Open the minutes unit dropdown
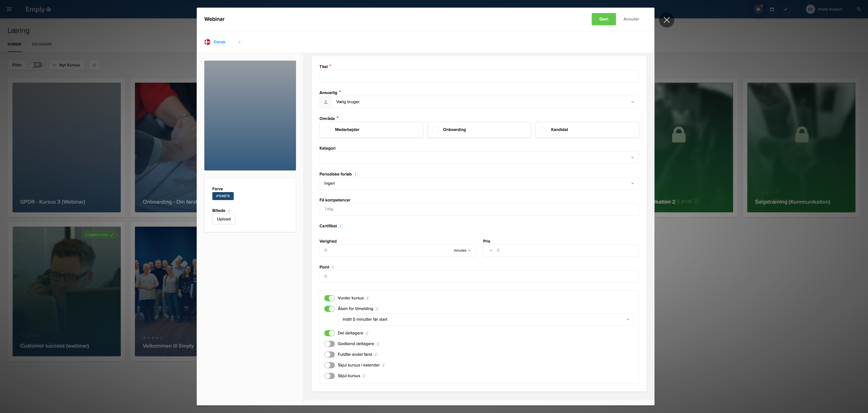 tap(462, 250)
